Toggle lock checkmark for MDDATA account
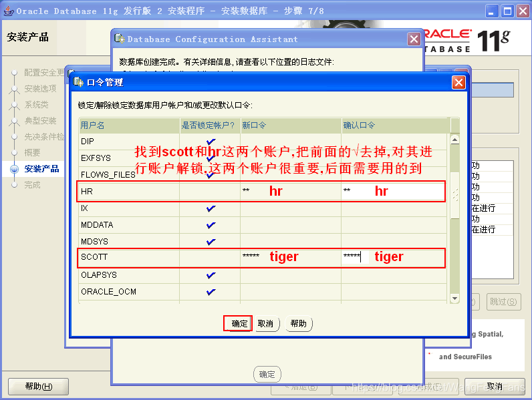This screenshot has height=400, width=532. pyautogui.click(x=211, y=225)
